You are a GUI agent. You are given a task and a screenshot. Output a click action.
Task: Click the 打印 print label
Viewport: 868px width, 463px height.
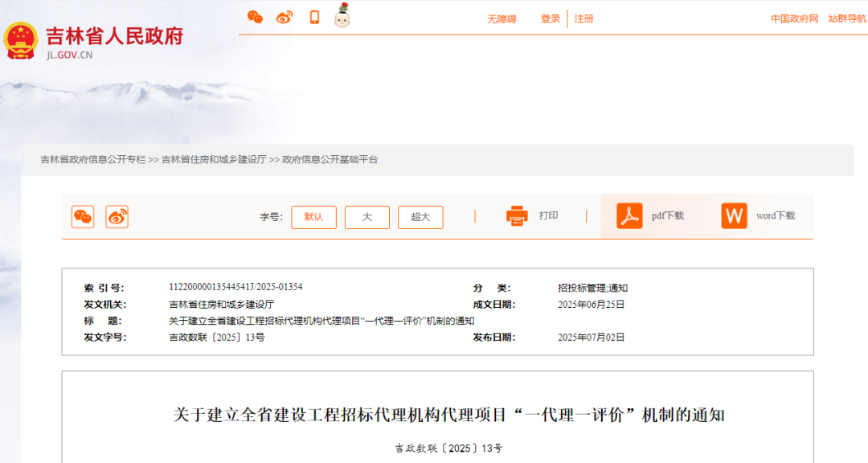tap(549, 215)
